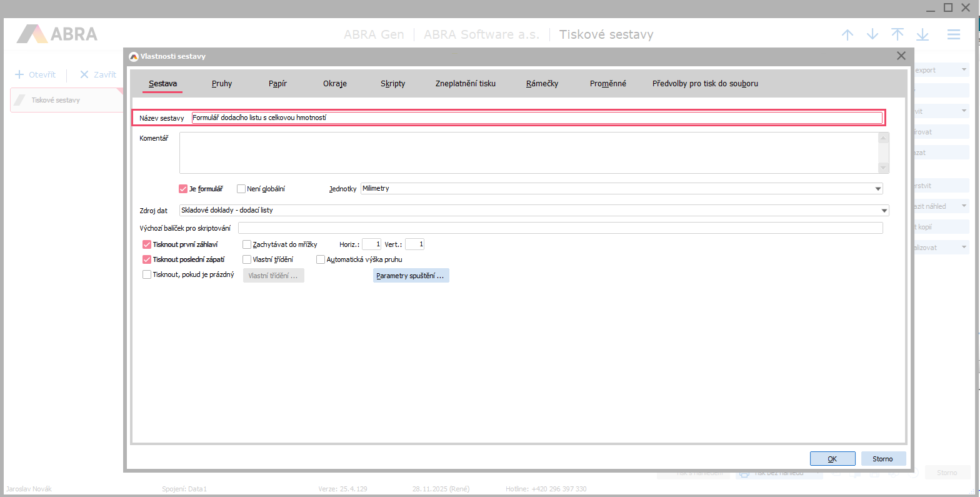Image resolution: width=980 pixels, height=497 pixels.
Task: Click the disabled Vlastní třídění... button
Action: [273, 276]
